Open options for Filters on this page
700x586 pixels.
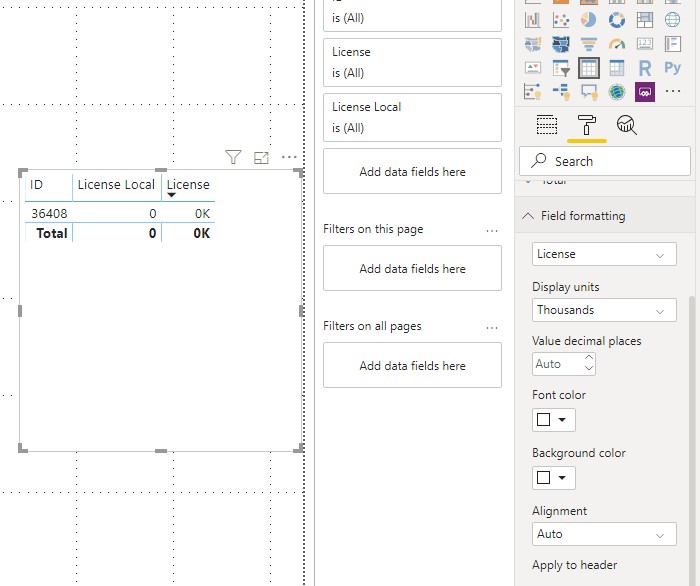(492, 231)
